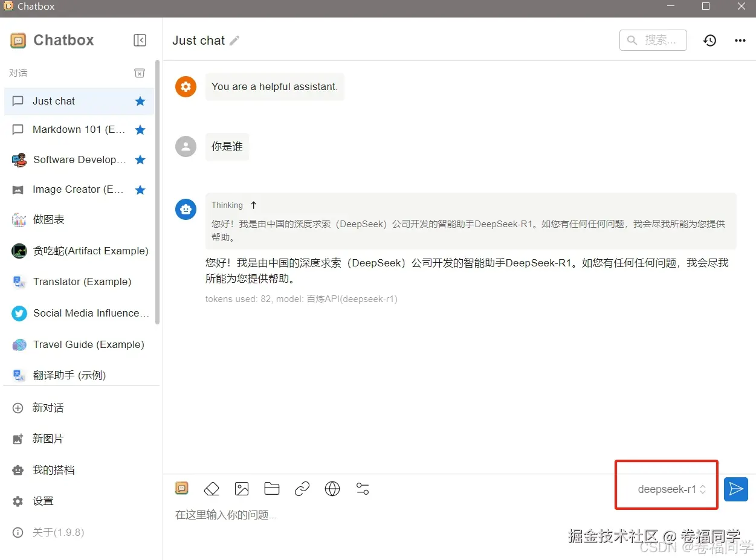756x560 pixels.
Task: Open the Markdown 101 conversation
Action: click(x=79, y=130)
